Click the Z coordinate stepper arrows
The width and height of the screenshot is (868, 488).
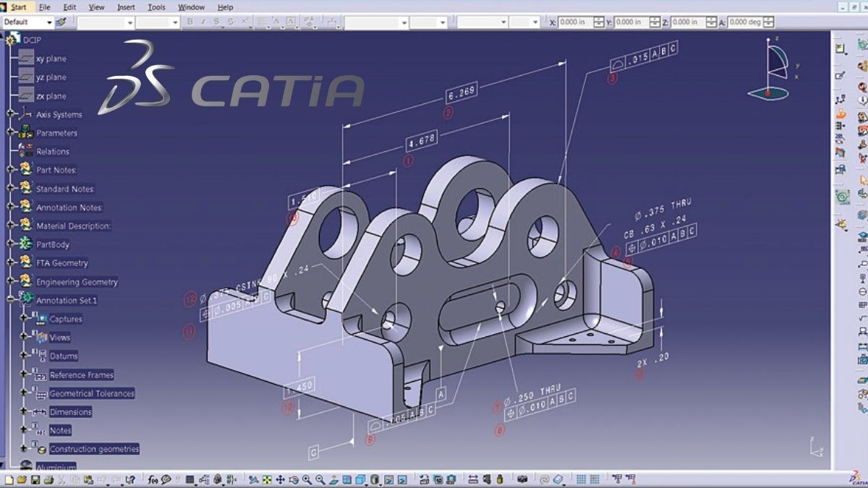711,22
